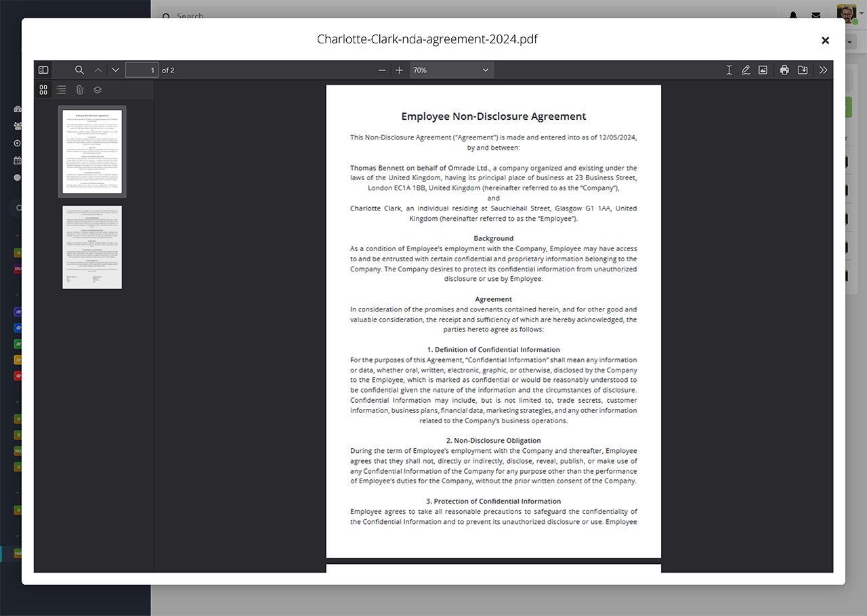This screenshot has width=867, height=616.
Task: Open notifications bell in background header
Action: (x=793, y=15)
